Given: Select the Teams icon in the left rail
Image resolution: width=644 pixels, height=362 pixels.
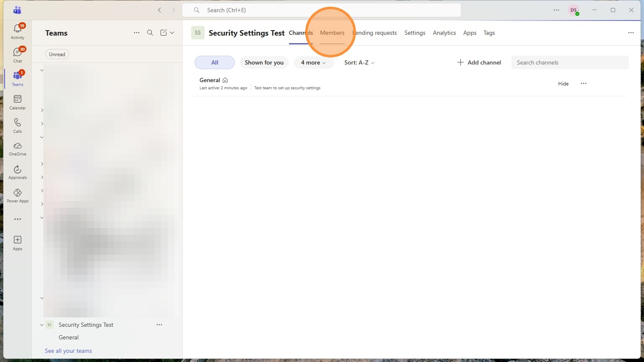Looking at the screenshot, I should tap(18, 78).
